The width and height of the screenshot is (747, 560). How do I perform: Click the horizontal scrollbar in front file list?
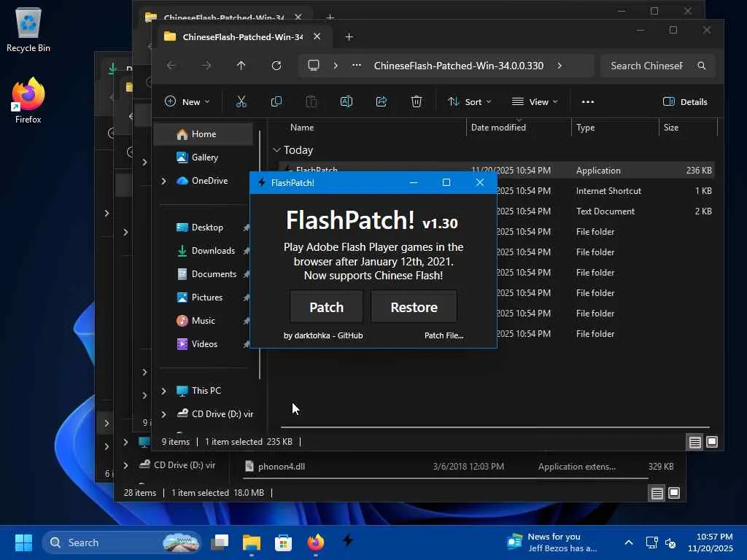point(495,427)
